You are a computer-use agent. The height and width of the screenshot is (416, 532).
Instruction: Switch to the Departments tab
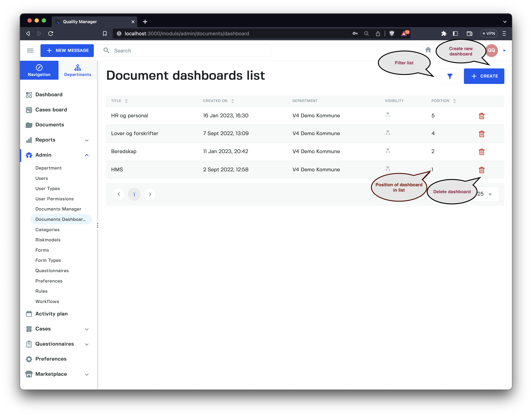pos(78,70)
